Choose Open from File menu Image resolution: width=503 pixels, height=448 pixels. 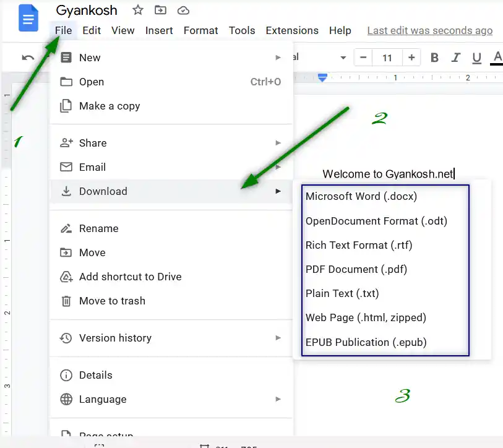pyautogui.click(x=171, y=82)
